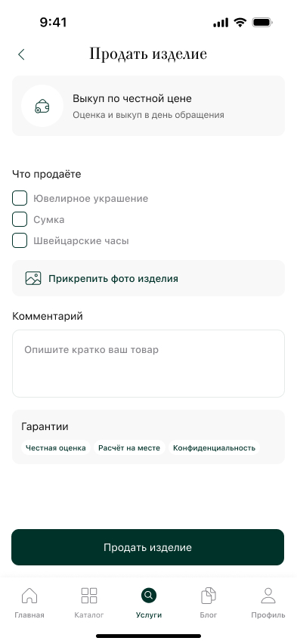Tap the Прикрепить фото изделия button

point(148,278)
